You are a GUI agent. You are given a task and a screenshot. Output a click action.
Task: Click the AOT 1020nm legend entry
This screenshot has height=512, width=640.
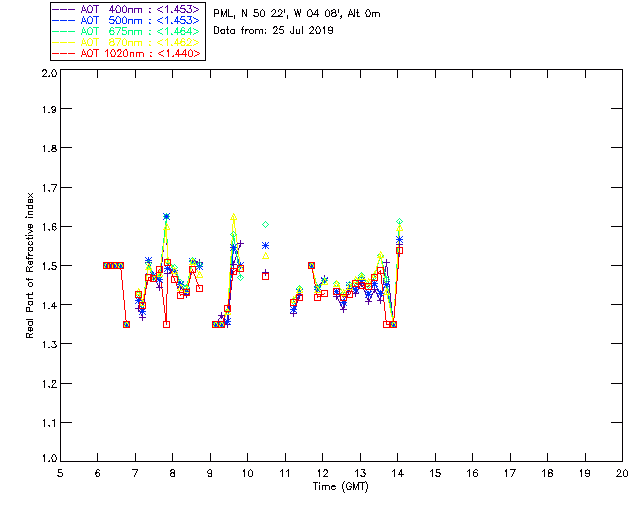(x=127, y=53)
